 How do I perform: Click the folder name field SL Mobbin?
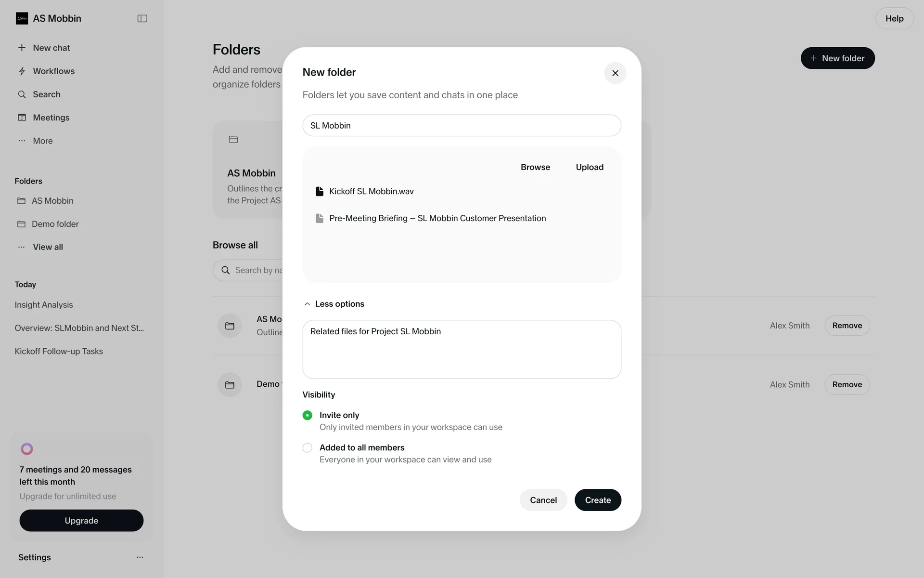pyautogui.click(x=462, y=125)
